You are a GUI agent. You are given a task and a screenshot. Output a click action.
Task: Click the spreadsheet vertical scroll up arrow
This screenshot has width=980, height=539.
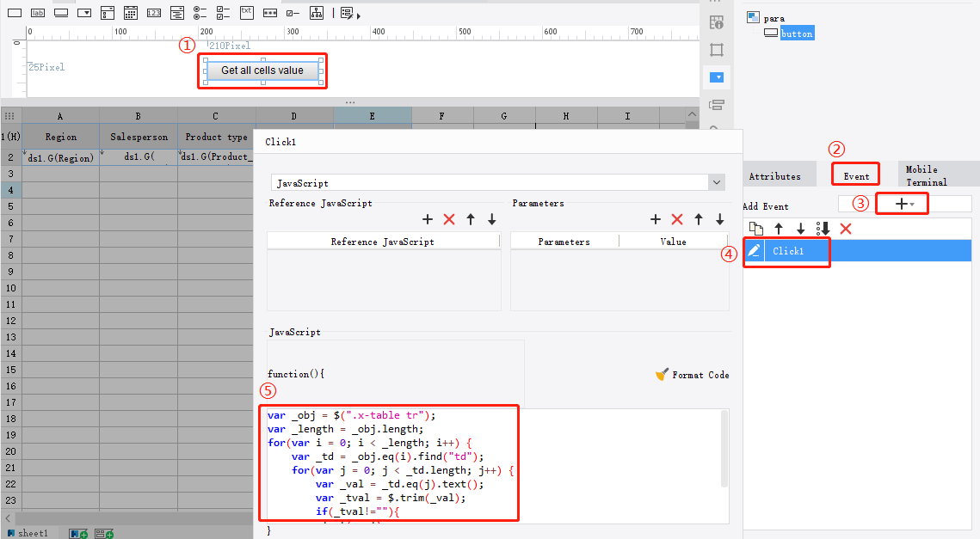coord(692,114)
